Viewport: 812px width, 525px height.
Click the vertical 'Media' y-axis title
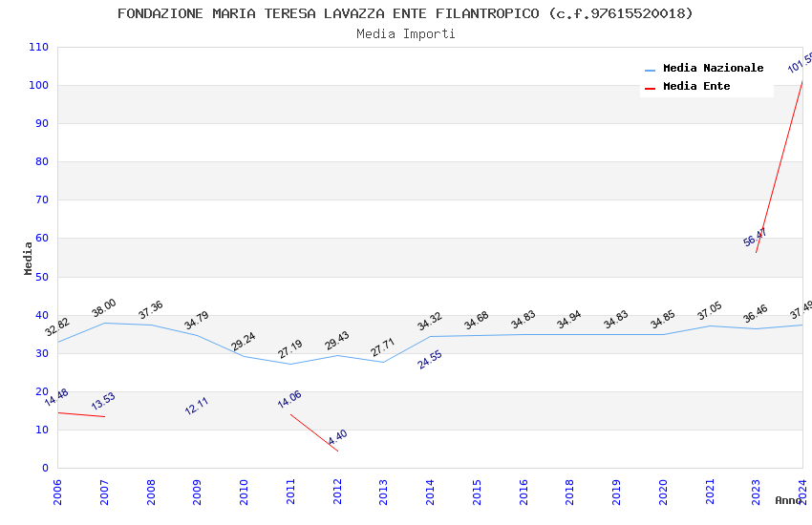coord(28,258)
